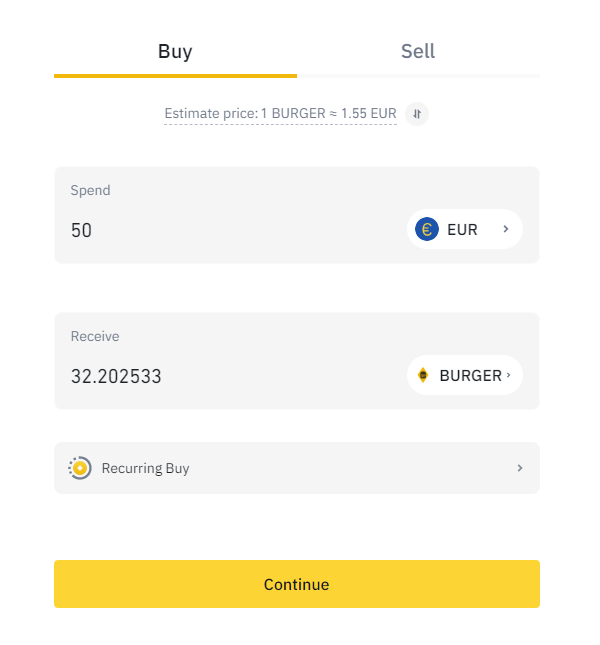Open the BURGER coin selector
Screen dimensions: 600x645
[x=465, y=376]
